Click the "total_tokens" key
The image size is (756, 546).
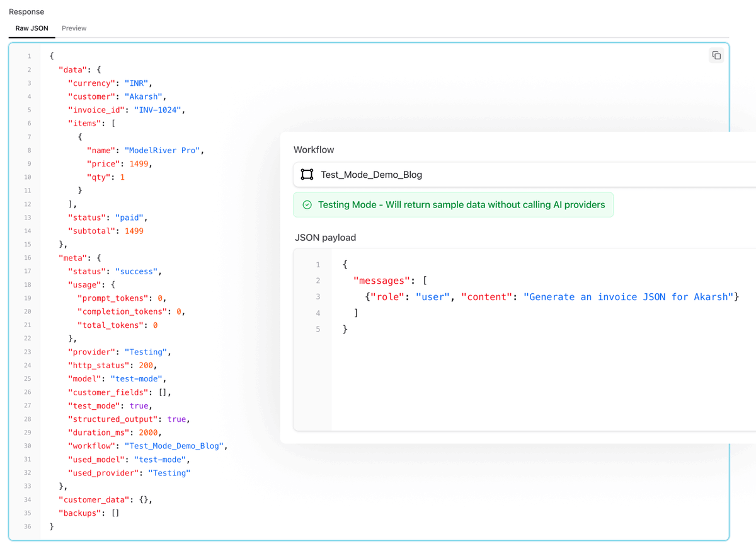110,325
